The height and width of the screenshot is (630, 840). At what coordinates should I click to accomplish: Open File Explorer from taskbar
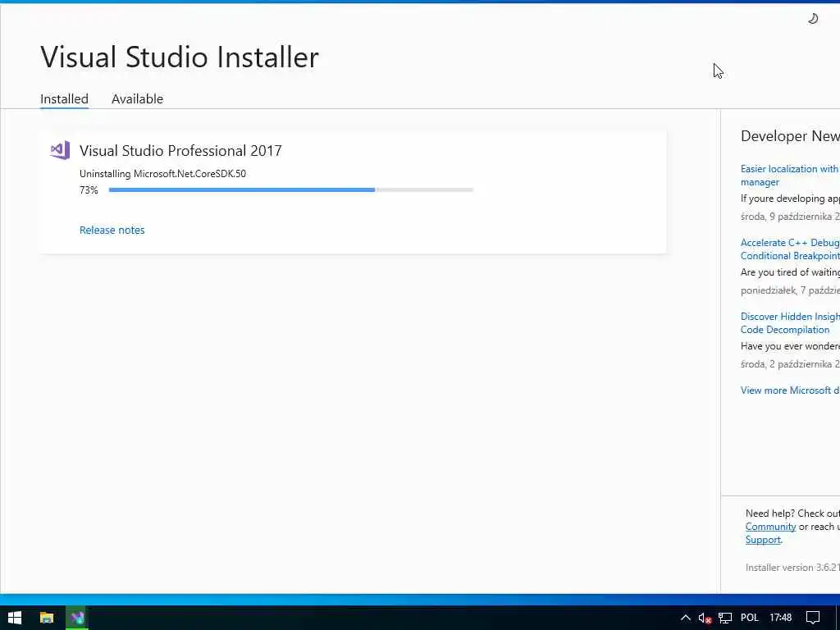coord(47,618)
